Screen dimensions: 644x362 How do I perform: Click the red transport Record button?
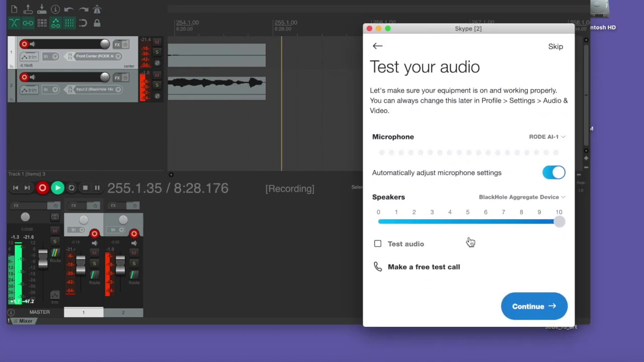tap(42, 188)
